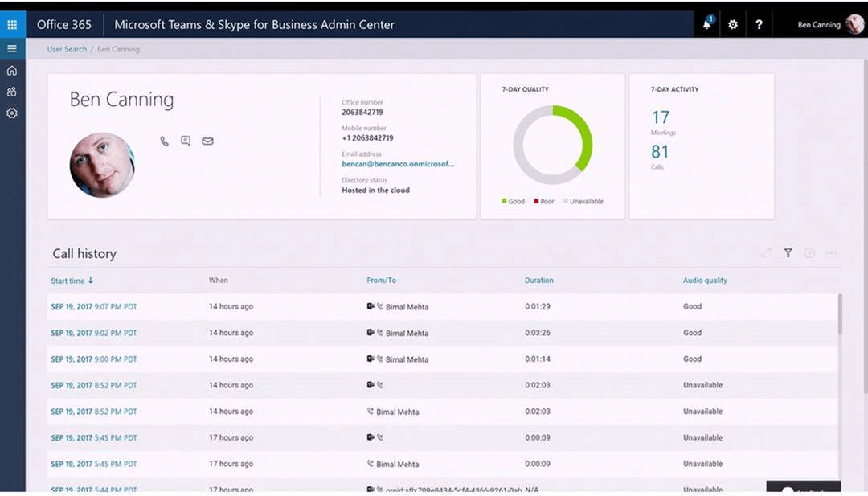
Task: Click the help question mark icon
Action: coord(759,24)
